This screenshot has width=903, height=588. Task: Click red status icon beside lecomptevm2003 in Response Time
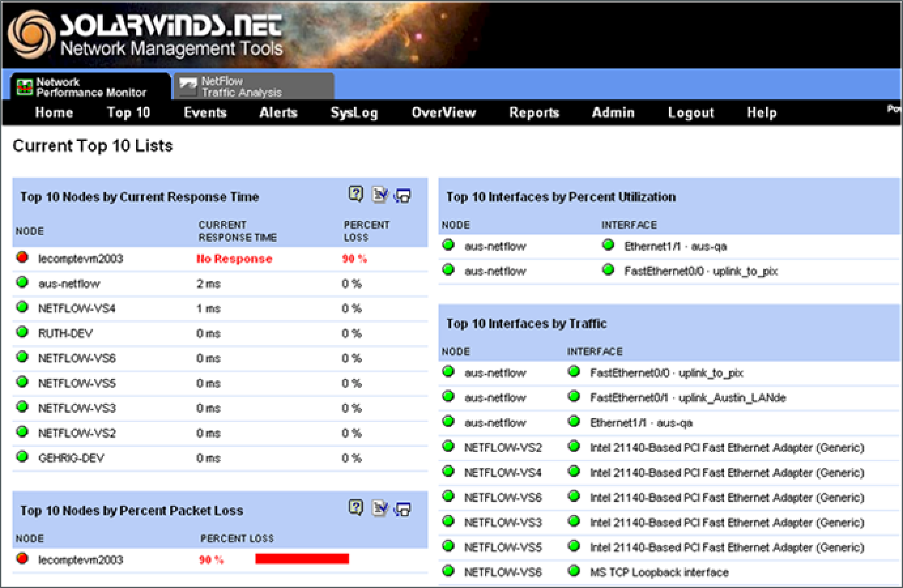22,258
